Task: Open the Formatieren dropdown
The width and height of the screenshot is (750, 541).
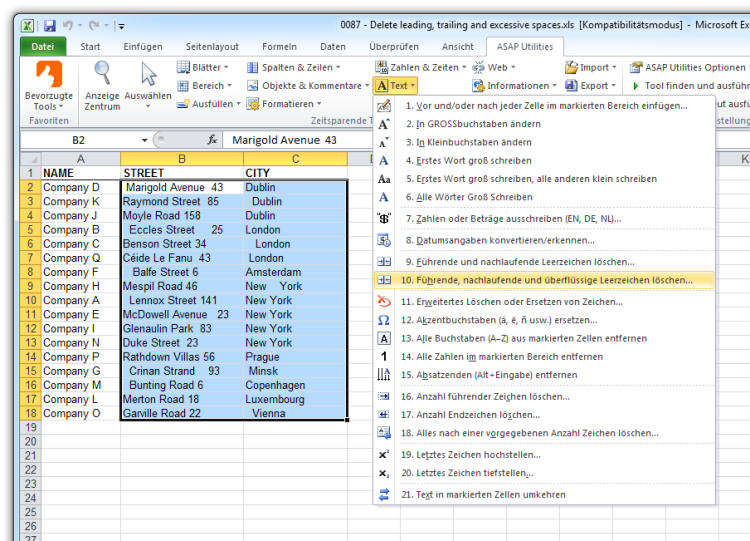Action: (284, 104)
